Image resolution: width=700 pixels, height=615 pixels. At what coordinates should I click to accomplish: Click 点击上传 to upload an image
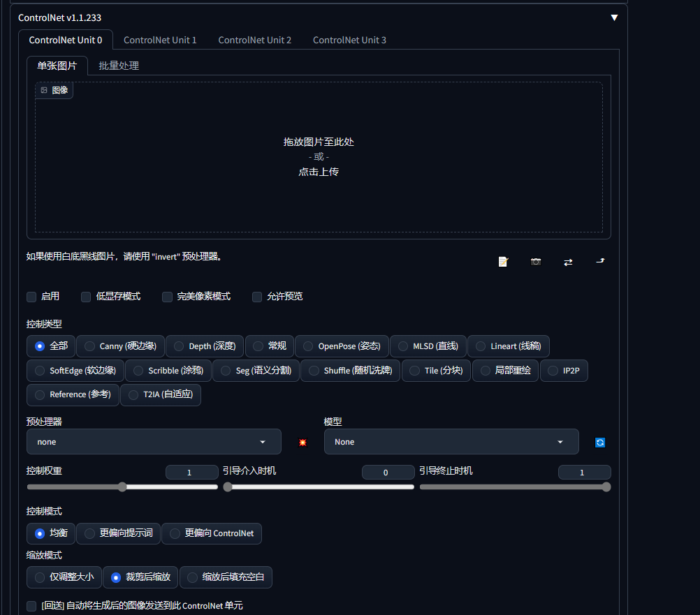[319, 172]
